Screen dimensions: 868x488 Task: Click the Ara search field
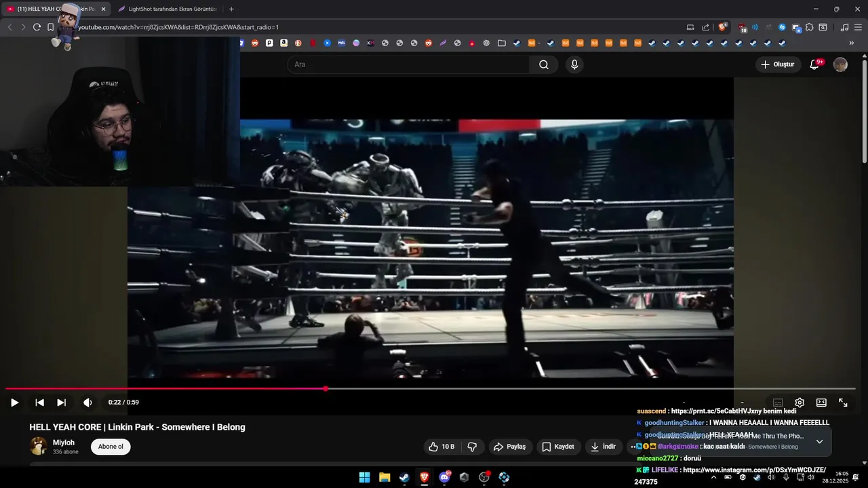point(408,64)
